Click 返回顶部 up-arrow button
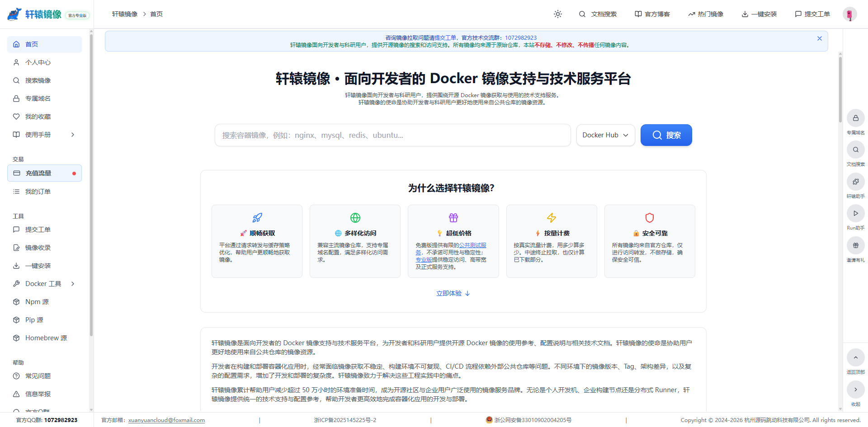Screen dimensions: 868x427 tap(856, 357)
